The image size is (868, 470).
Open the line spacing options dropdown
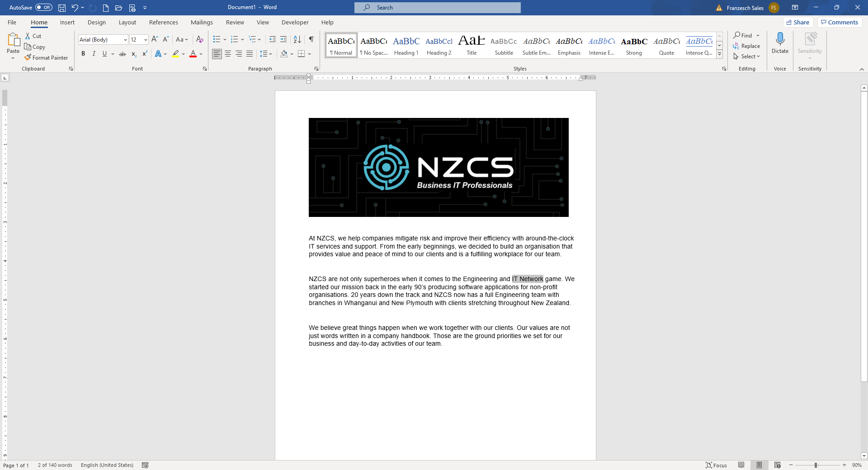pyautogui.click(x=270, y=54)
